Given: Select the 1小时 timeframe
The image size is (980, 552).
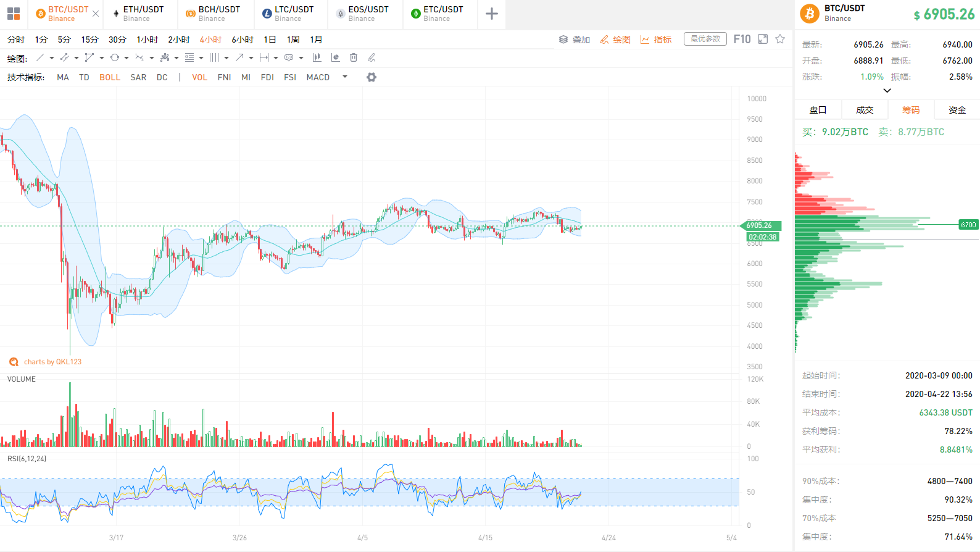Looking at the screenshot, I should [147, 40].
